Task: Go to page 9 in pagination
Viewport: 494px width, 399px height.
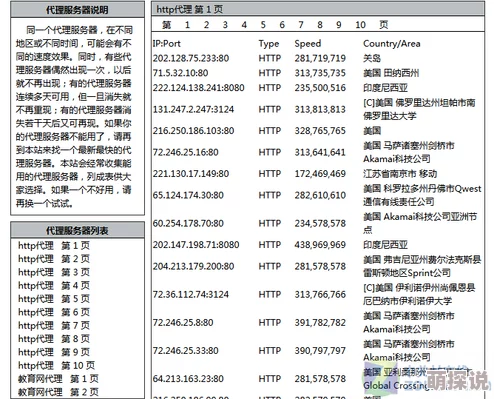Action: (x=339, y=25)
